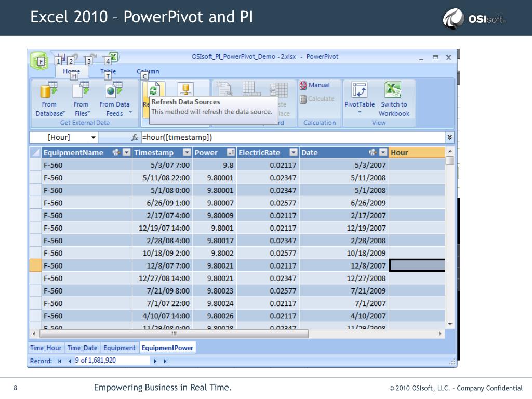Click EquipmentName cell in 5/3/07 7:00 row
The height and width of the screenshot is (399, 532).
tap(87, 165)
